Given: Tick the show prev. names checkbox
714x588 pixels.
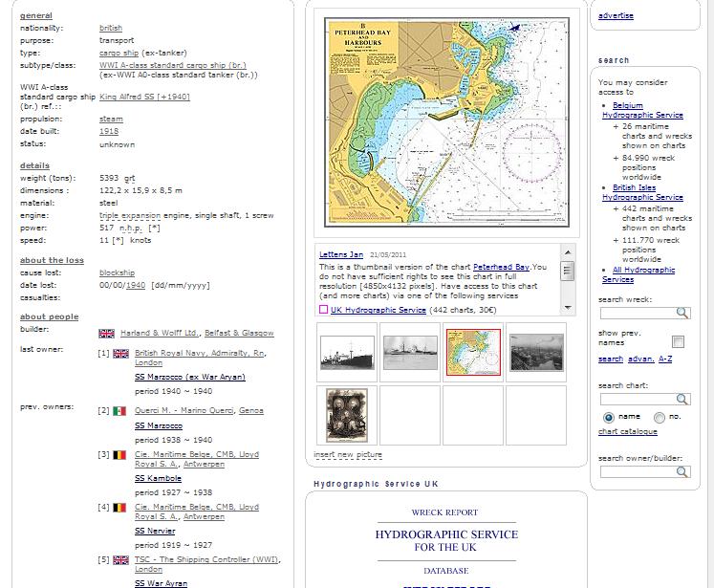Looking at the screenshot, I should [678, 341].
